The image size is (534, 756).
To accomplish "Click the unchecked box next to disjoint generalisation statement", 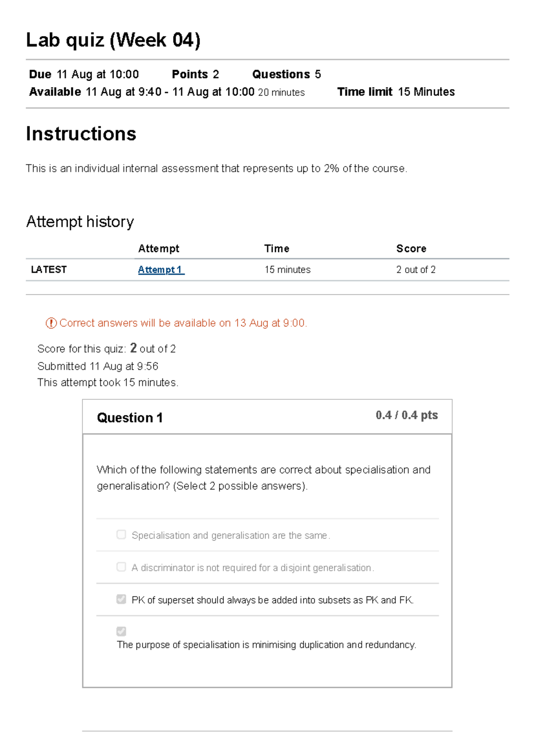I will [x=121, y=566].
